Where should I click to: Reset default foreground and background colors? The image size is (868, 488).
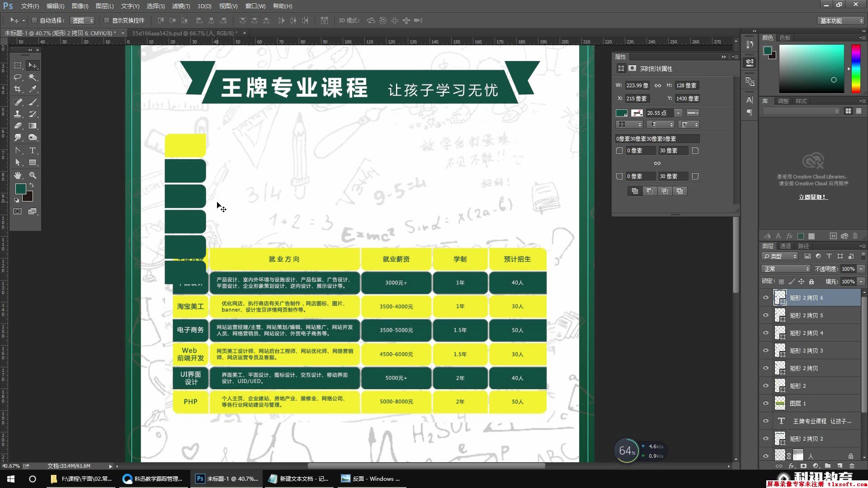tap(17, 200)
